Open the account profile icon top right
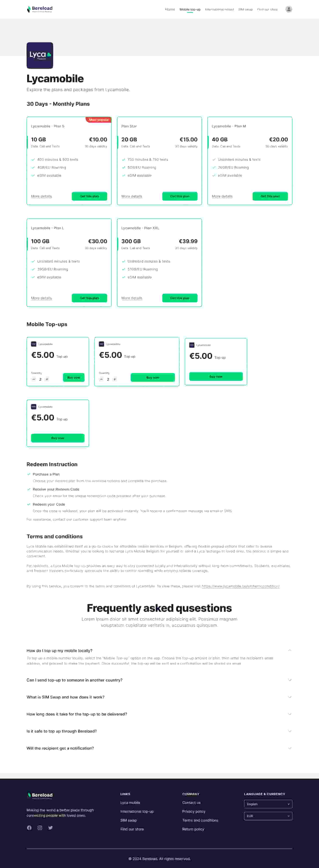 [288, 9]
